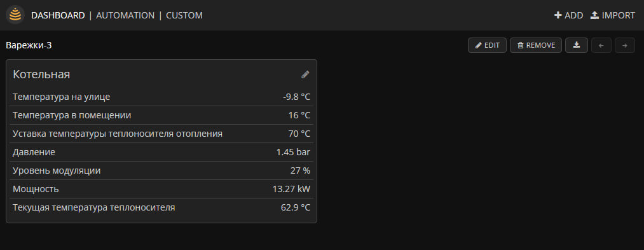
Task: Click the REMOVE text label
Action: click(x=540, y=45)
